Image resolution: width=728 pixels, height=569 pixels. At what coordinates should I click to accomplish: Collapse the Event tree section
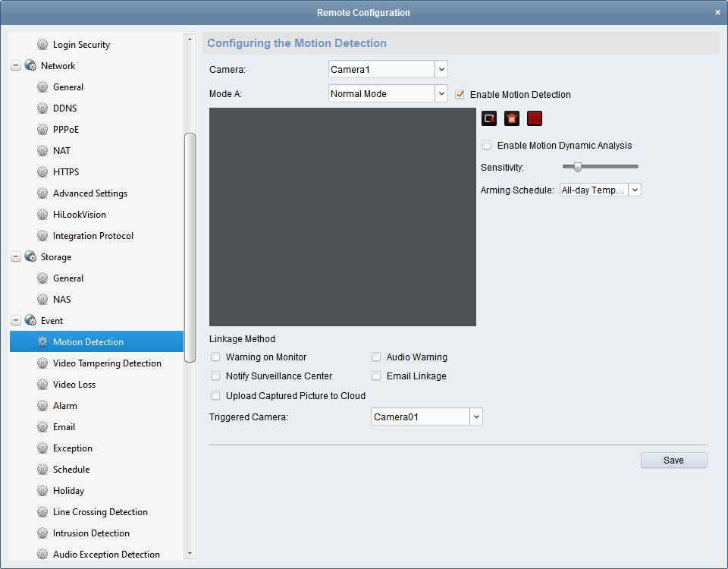pos(16,321)
